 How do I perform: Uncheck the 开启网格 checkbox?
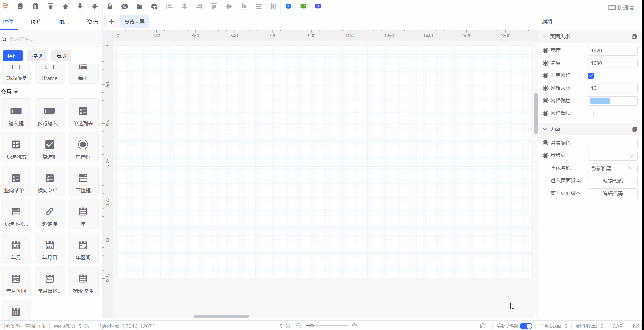[x=591, y=76]
